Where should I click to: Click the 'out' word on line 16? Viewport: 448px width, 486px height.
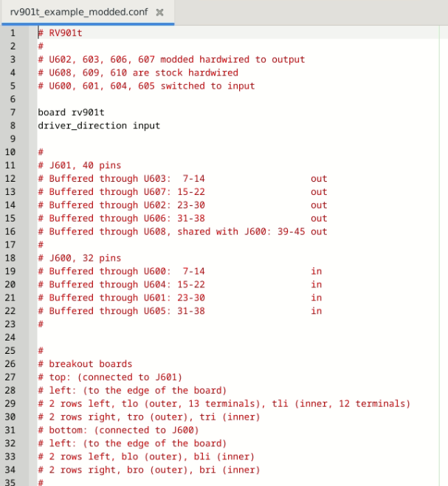point(319,231)
